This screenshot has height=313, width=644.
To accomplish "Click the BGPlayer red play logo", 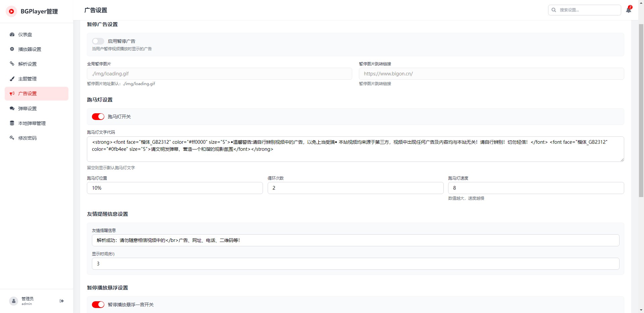I will click(x=11, y=11).
